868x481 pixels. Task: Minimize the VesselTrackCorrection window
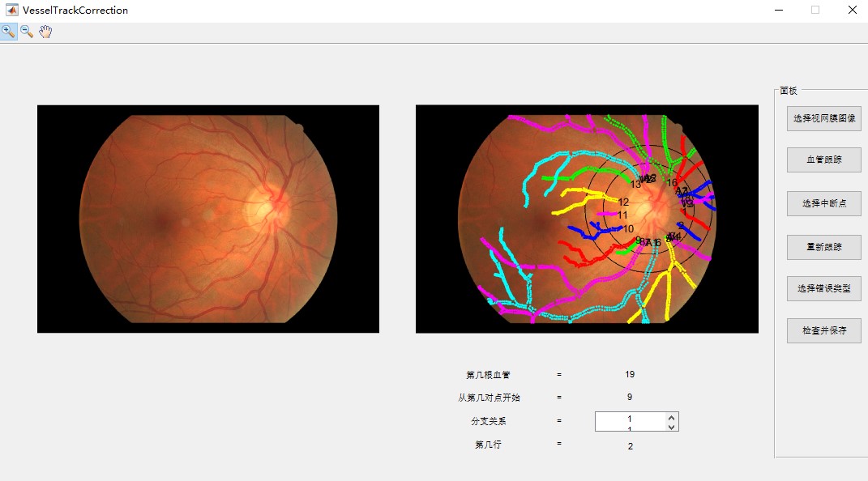click(779, 10)
